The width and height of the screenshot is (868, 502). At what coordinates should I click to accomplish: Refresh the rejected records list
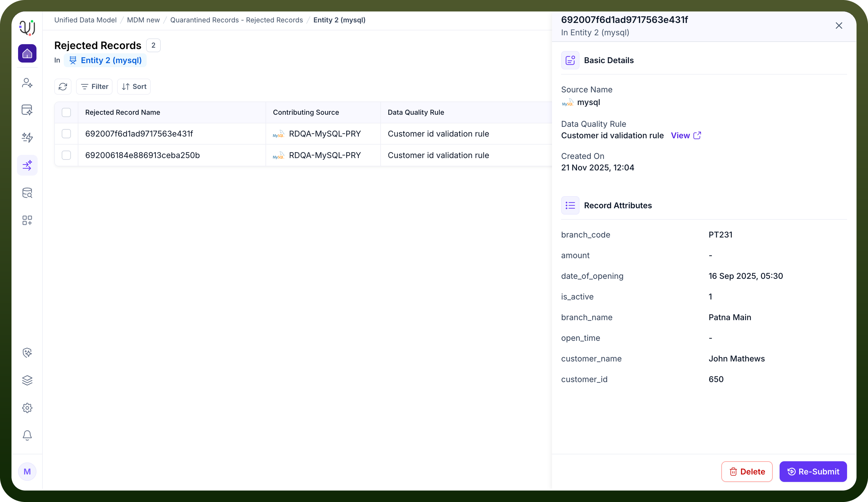(x=63, y=86)
